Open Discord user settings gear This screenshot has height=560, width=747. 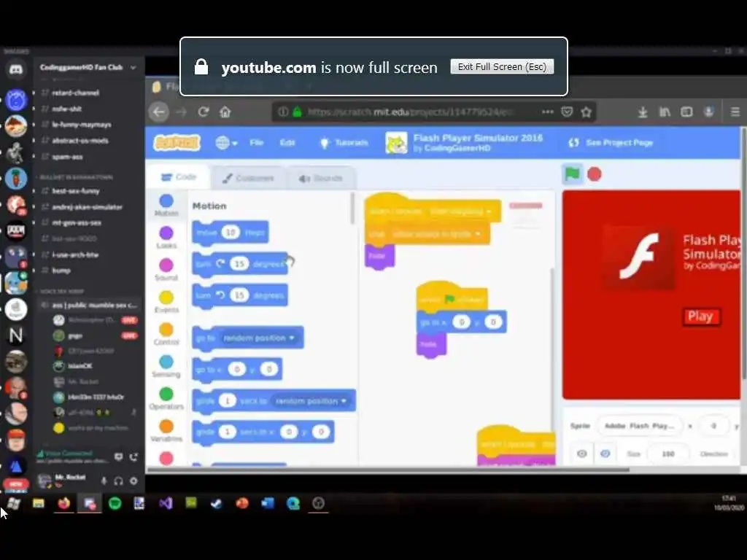click(x=133, y=481)
